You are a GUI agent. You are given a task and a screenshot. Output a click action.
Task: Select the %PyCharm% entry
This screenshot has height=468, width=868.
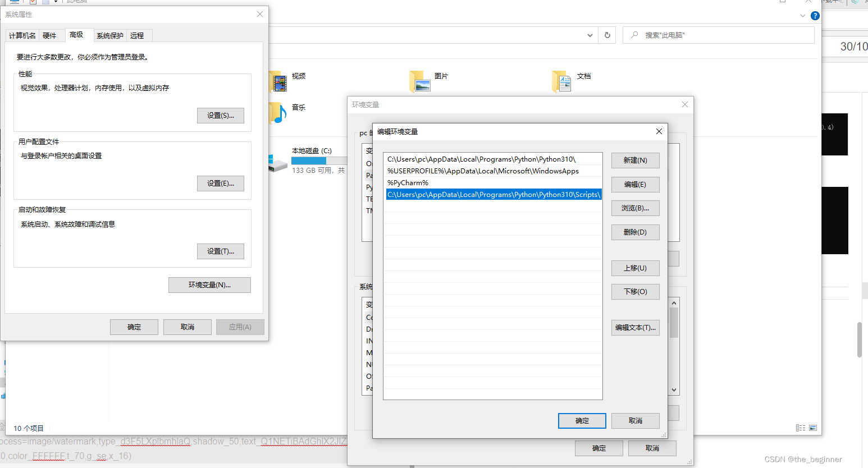tap(493, 183)
